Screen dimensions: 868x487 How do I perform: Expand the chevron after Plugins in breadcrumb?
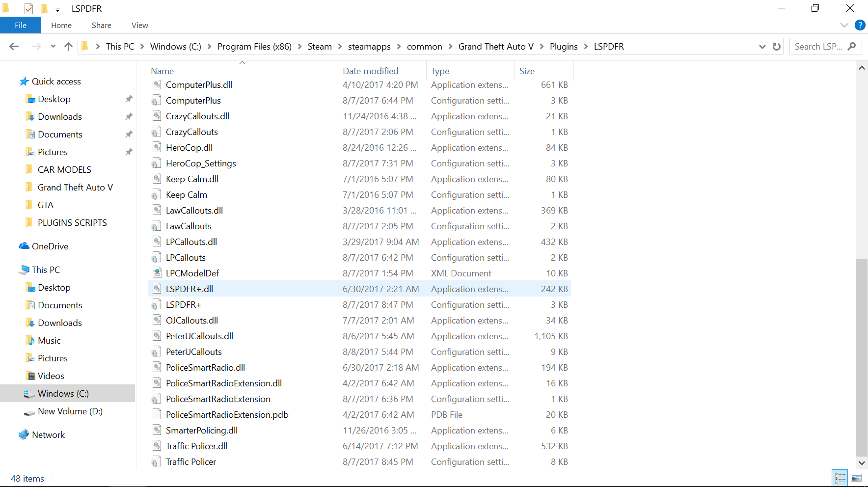point(586,47)
